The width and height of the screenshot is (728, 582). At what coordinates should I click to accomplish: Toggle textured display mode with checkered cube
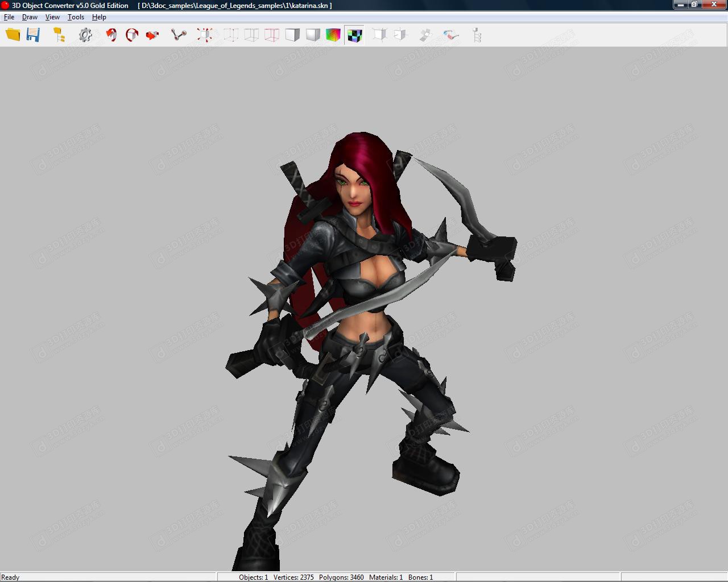(354, 35)
